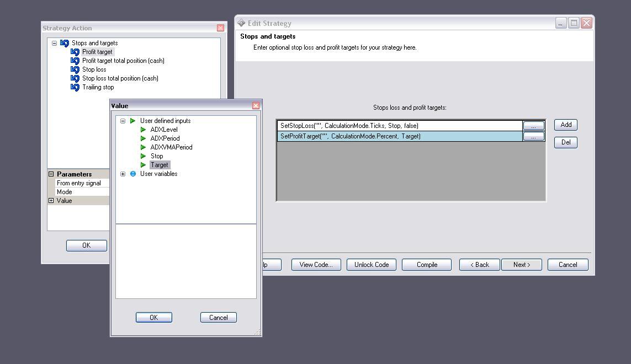Collapse the Stops and targets tree node
The height and width of the screenshot is (364, 631).
click(x=54, y=43)
